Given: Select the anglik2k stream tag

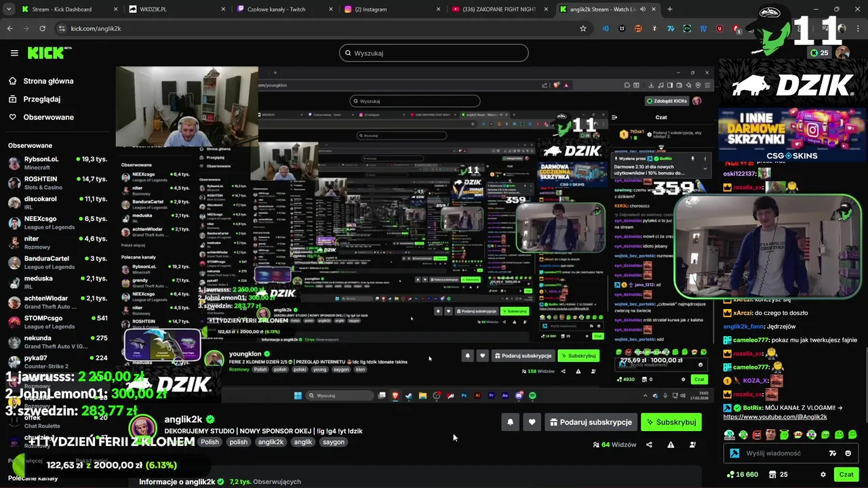Looking at the screenshot, I should point(271,442).
